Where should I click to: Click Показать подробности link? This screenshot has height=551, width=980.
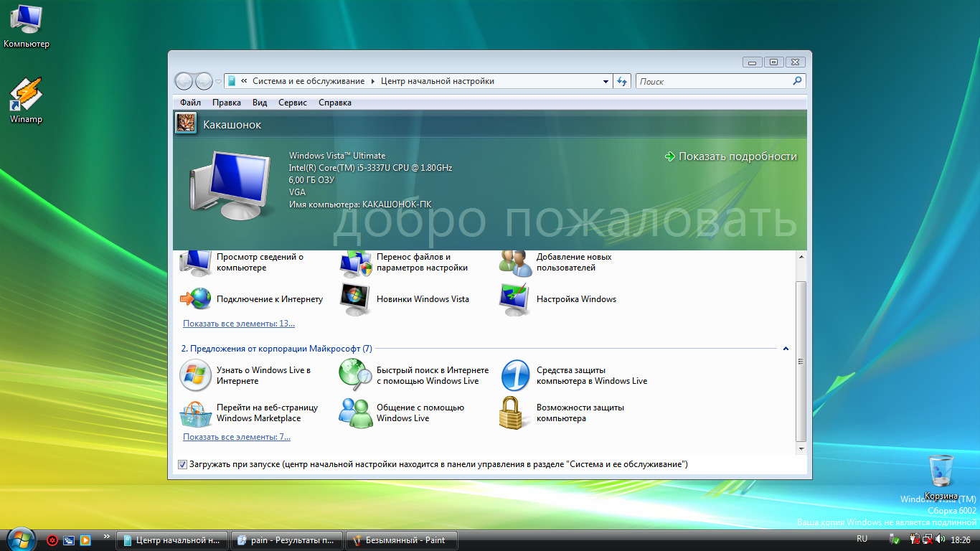pyautogui.click(x=738, y=156)
